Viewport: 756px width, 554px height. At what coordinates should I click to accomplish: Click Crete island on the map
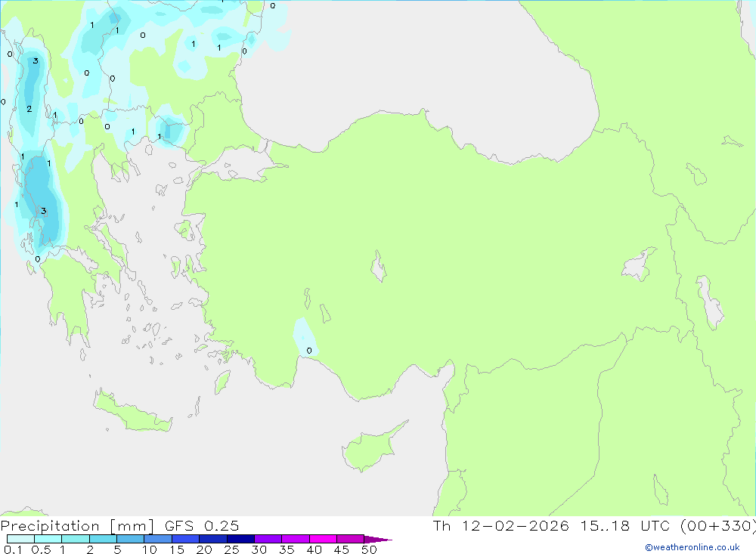pyautogui.click(x=133, y=411)
